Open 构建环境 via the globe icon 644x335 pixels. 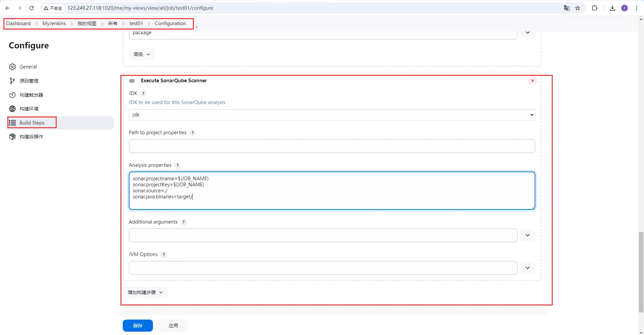12,109
